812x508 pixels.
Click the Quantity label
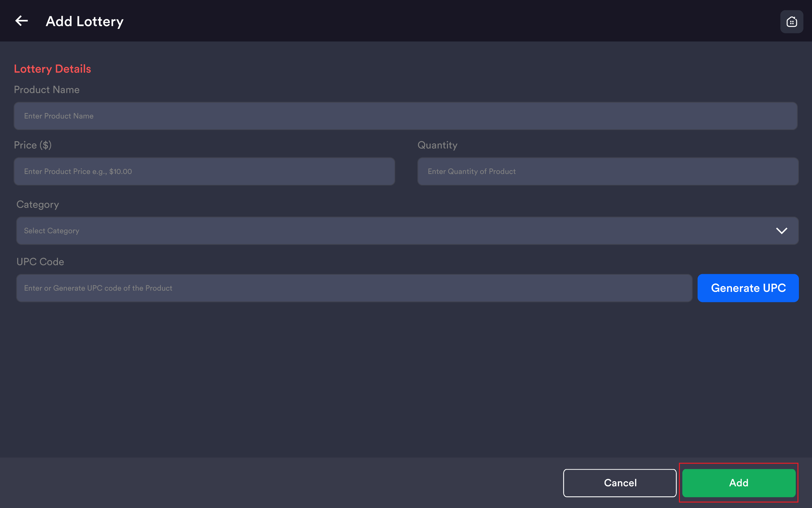pos(437,145)
